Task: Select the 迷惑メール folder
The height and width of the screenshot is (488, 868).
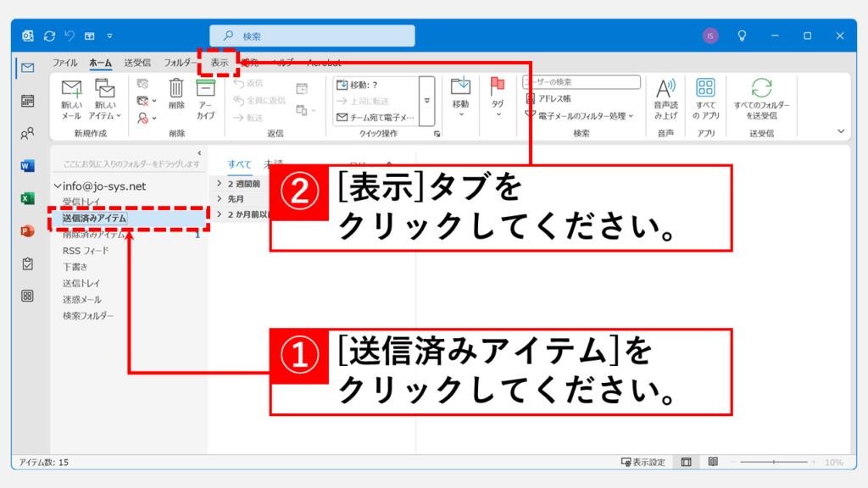Action: tap(81, 299)
